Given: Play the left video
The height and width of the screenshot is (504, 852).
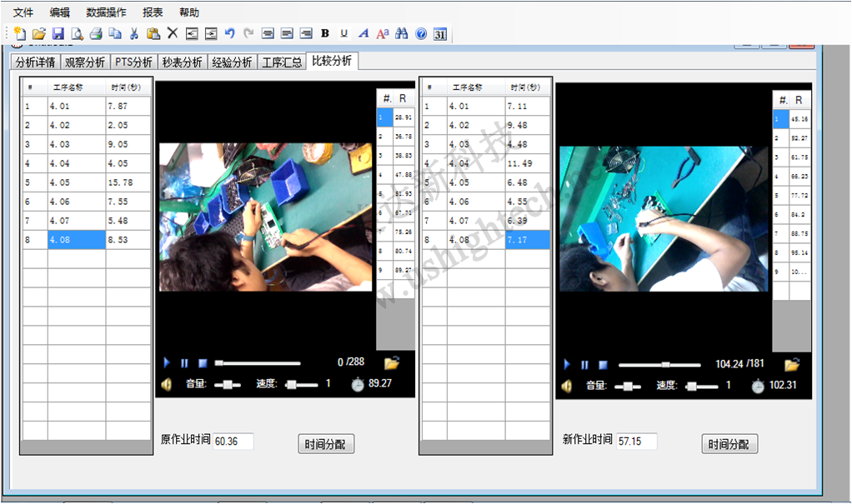Looking at the screenshot, I should tap(167, 363).
